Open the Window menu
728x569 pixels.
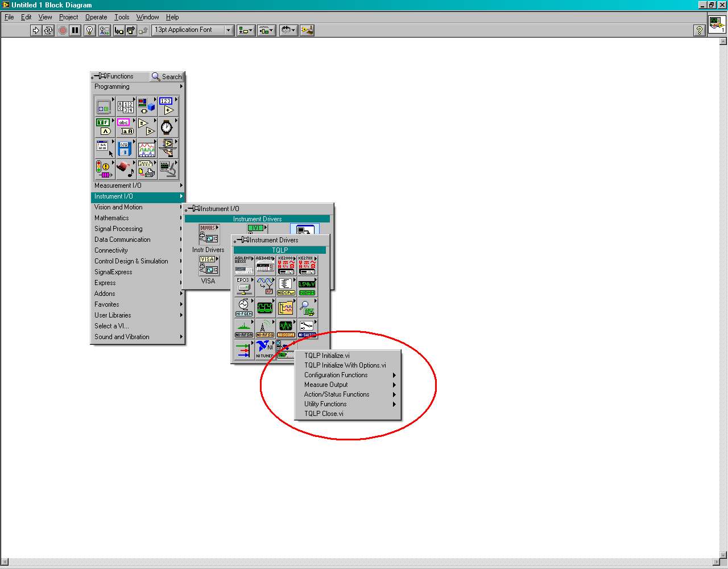pos(148,17)
